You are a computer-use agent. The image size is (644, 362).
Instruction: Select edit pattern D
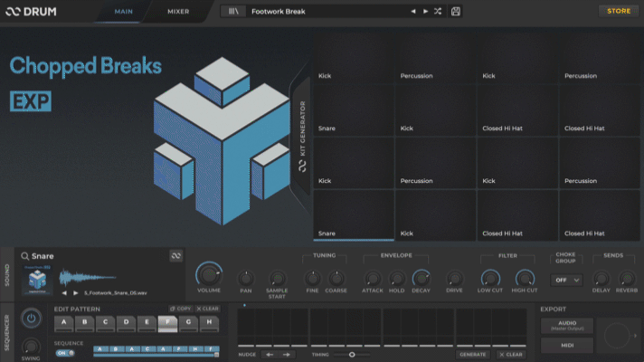point(126,323)
